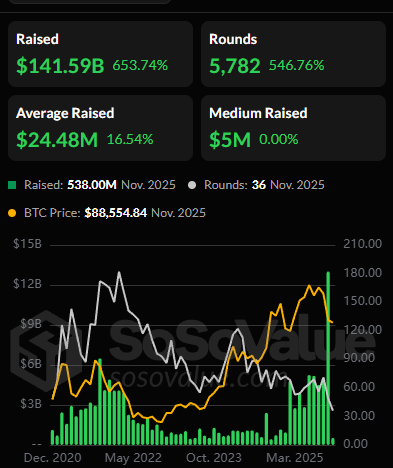393x468 pixels.
Task: Click the Dec. 2020 axis label
Action: (53, 458)
